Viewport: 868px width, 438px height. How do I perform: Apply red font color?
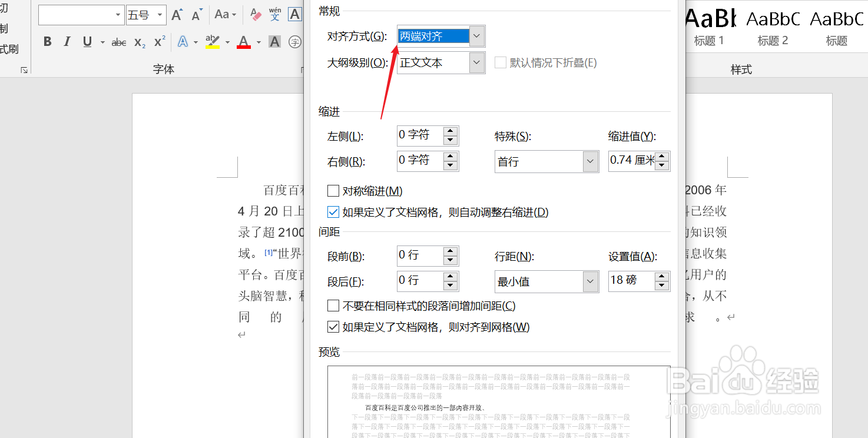click(x=243, y=42)
